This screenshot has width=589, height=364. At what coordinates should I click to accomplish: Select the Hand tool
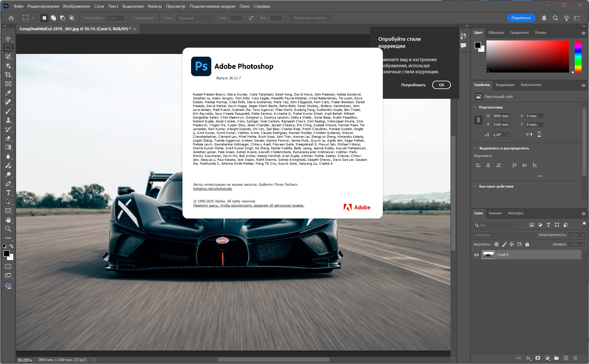coord(8,220)
